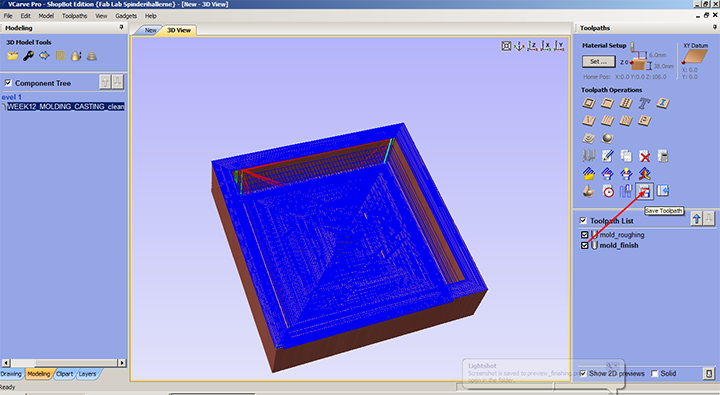View the model along the Z axis
The width and height of the screenshot is (720, 395).
point(533,46)
